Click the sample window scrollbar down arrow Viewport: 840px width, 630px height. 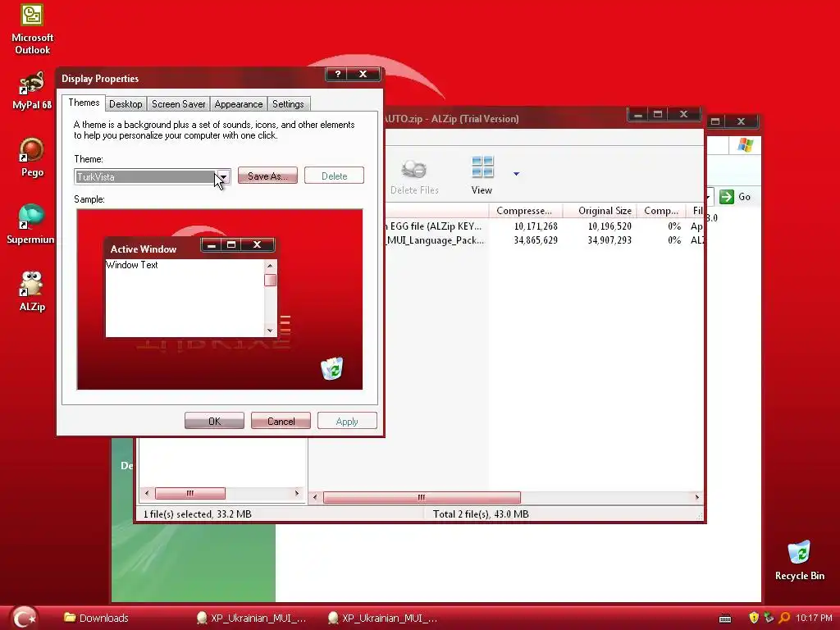tap(270, 331)
